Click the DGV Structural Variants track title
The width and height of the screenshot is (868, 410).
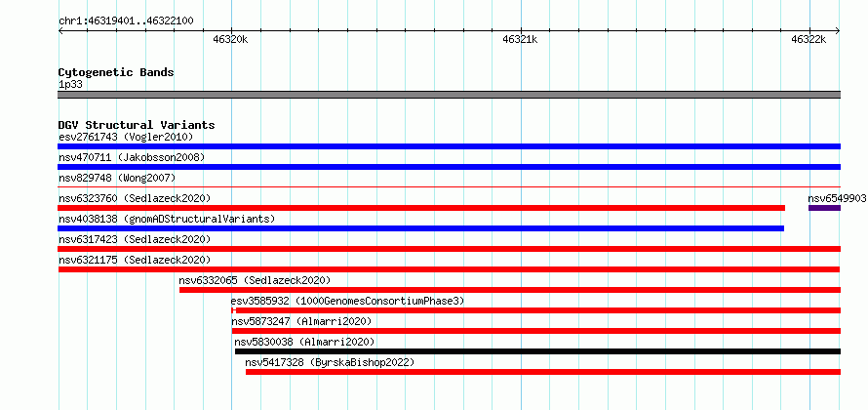137,125
